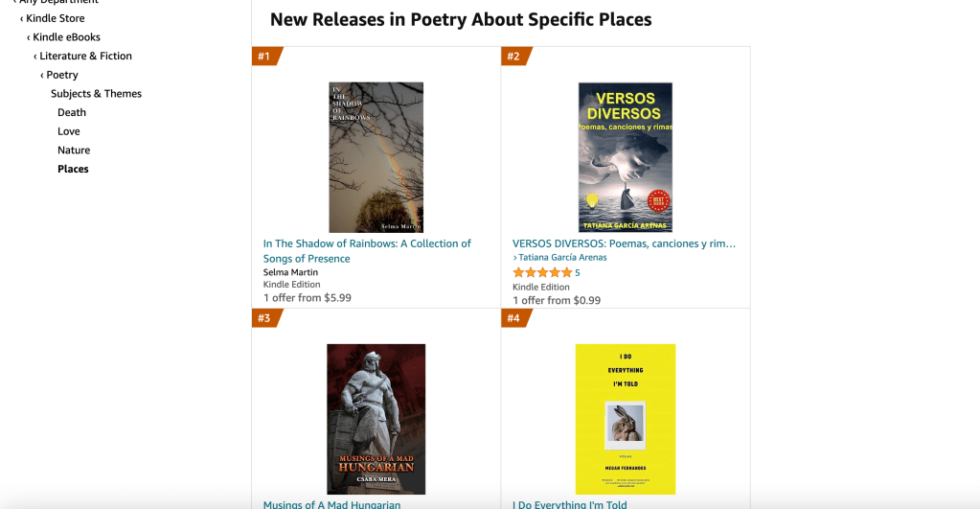980x509 pixels.
Task: Open In The Shadow of Rainbows cover thumbnail
Action: coord(376,157)
